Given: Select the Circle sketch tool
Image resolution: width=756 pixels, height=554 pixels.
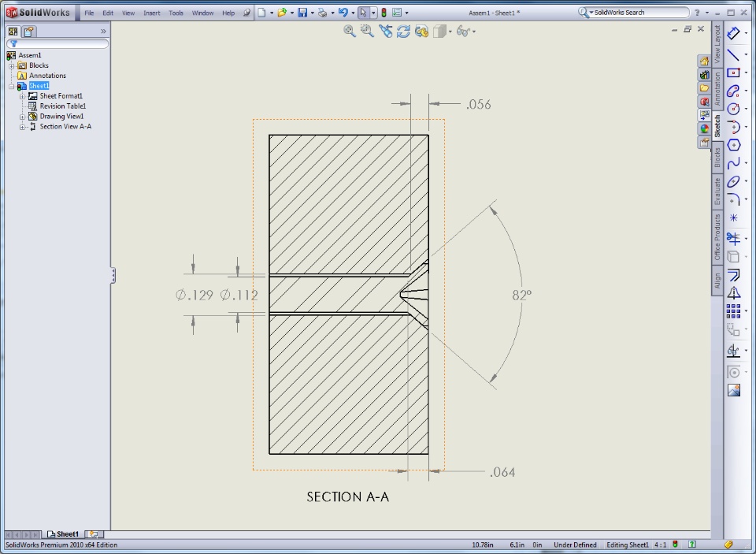Looking at the screenshot, I should tap(733, 109).
